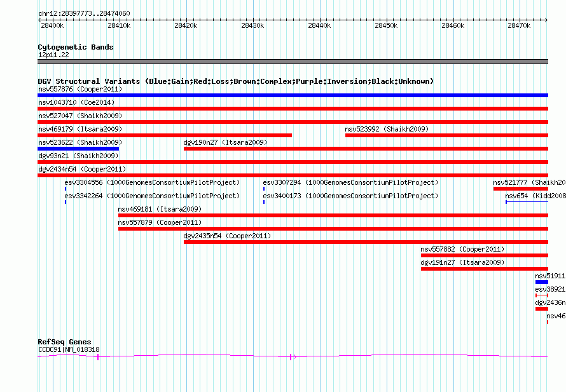Click the 28440k ruler mark
The width and height of the screenshot is (566, 392).
pos(319,25)
